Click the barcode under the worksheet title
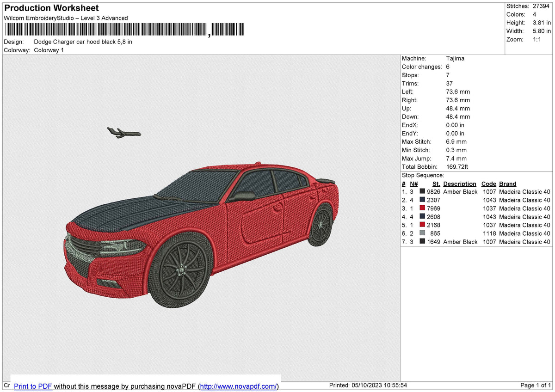 tap(123, 30)
